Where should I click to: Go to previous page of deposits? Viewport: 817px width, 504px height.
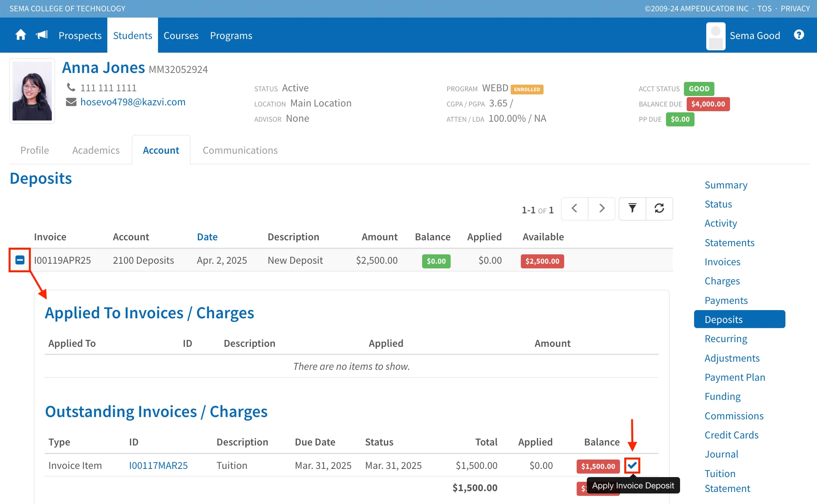574,209
